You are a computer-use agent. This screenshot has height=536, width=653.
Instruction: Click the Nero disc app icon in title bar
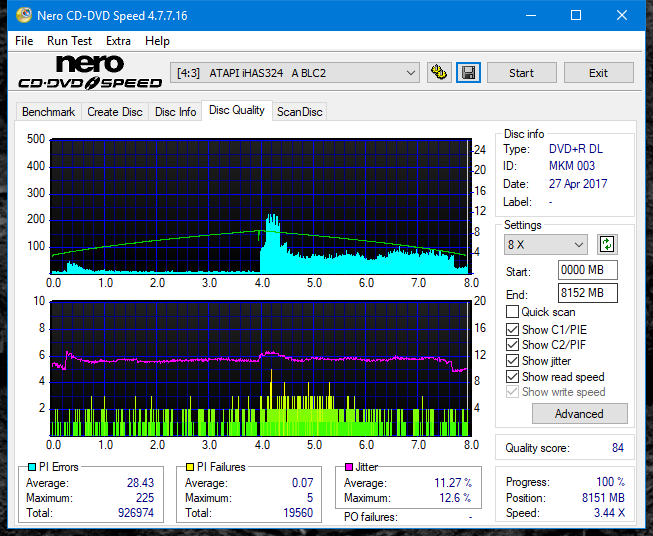23,15
